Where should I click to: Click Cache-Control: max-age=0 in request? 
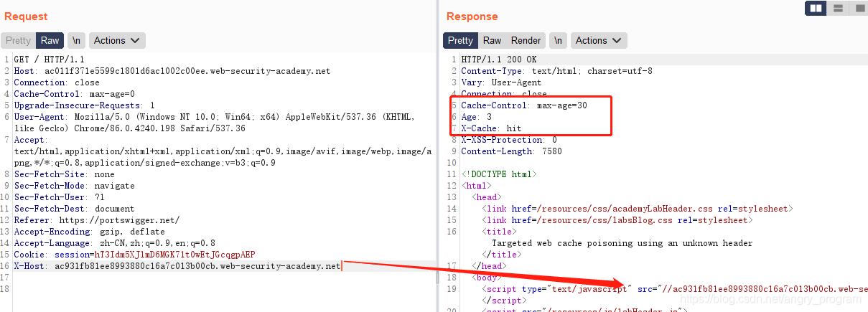tap(74, 94)
